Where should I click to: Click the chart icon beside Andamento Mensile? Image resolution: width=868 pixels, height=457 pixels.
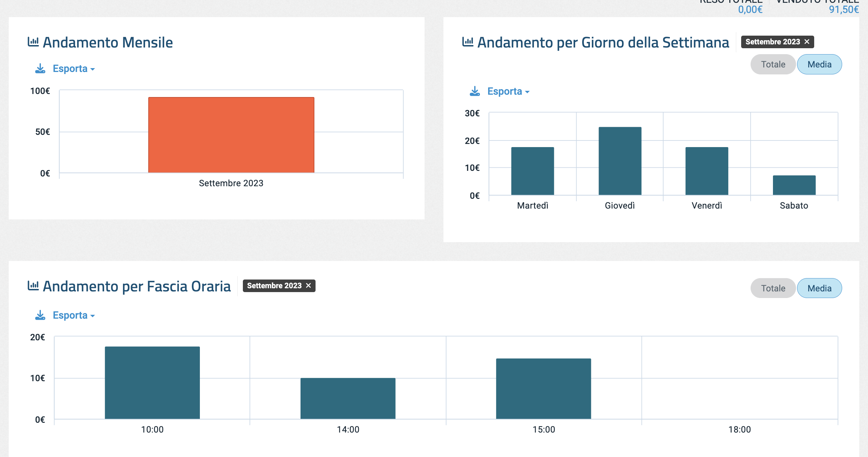tap(33, 42)
